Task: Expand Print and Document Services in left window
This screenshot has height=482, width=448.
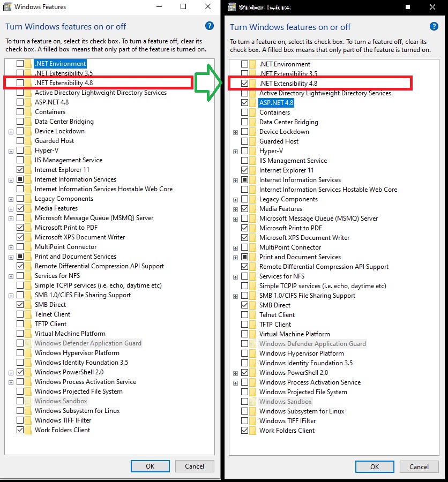Action: pyautogui.click(x=11, y=257)
